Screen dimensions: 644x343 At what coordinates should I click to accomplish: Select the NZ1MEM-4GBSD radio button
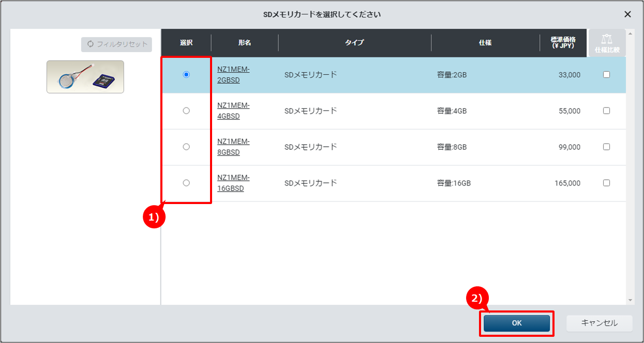[186, 111]
